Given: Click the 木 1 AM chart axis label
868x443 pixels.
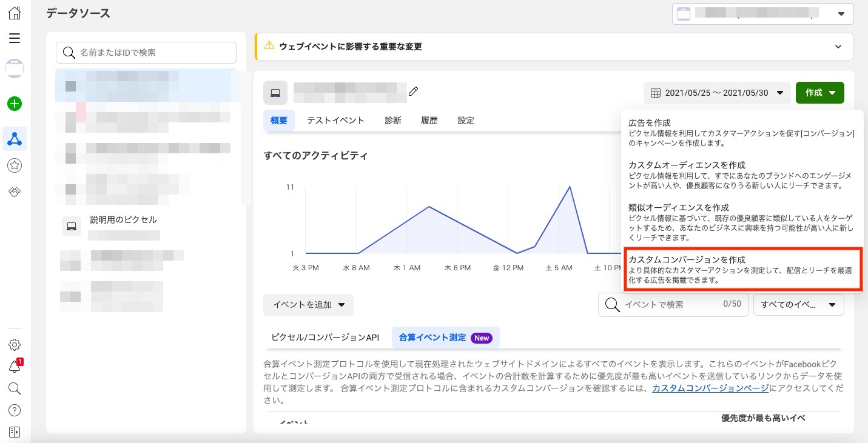Looking at the screenshot, I should (407, 267).
